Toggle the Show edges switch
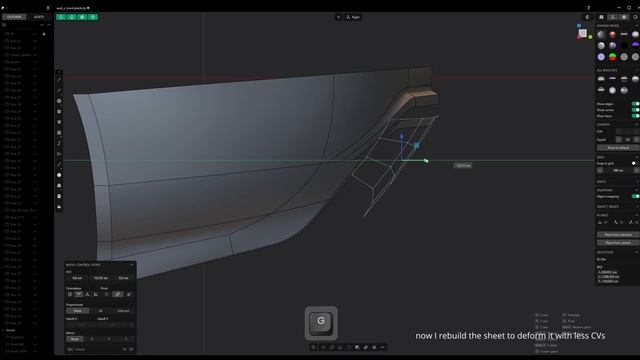 tap(635, 104)
